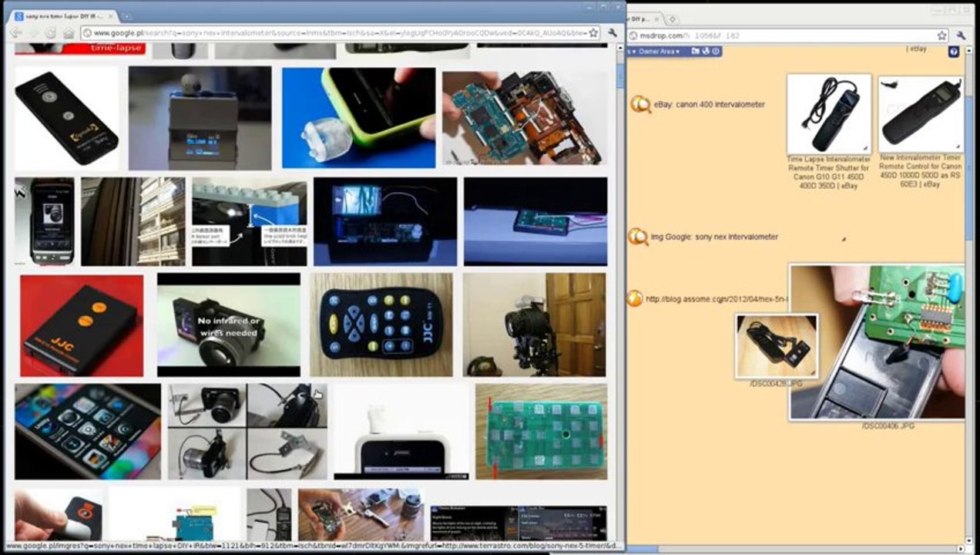Open new tab in msdrop window
The image size is (980, 555).
[x=672, y=18]
